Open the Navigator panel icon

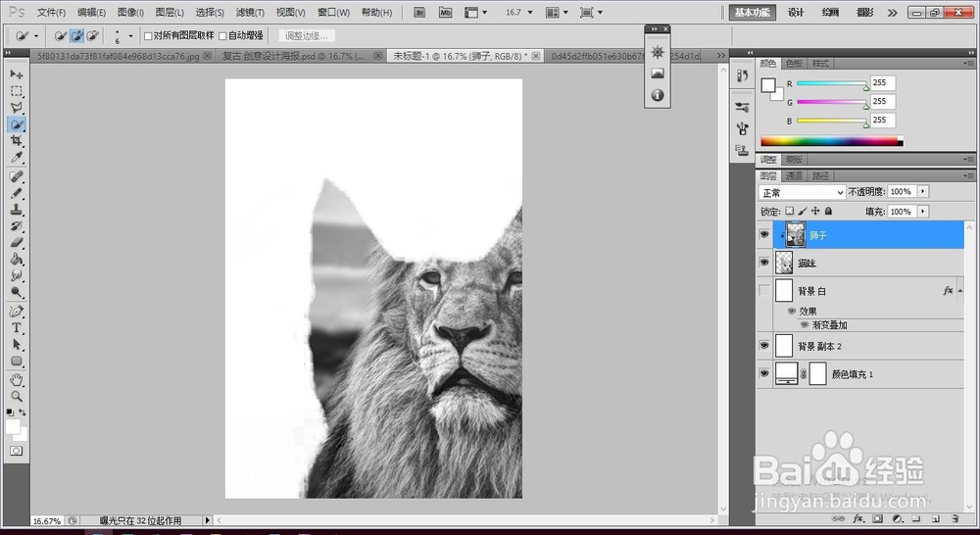[x=657, y=53]
